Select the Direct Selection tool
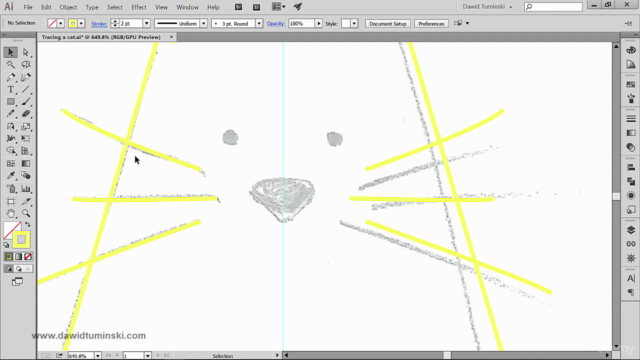The height and width of the screenshot is (360, 640). [26, 52]
